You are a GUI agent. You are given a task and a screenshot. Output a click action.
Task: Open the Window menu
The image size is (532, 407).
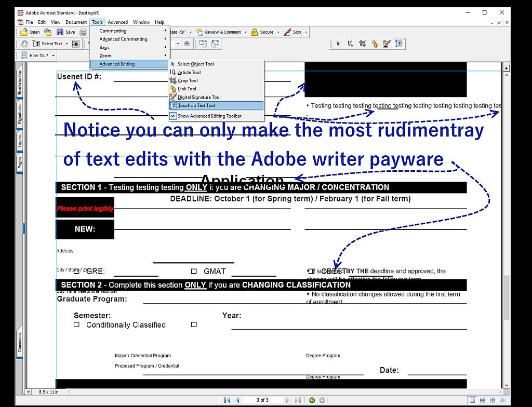point(141,22)
